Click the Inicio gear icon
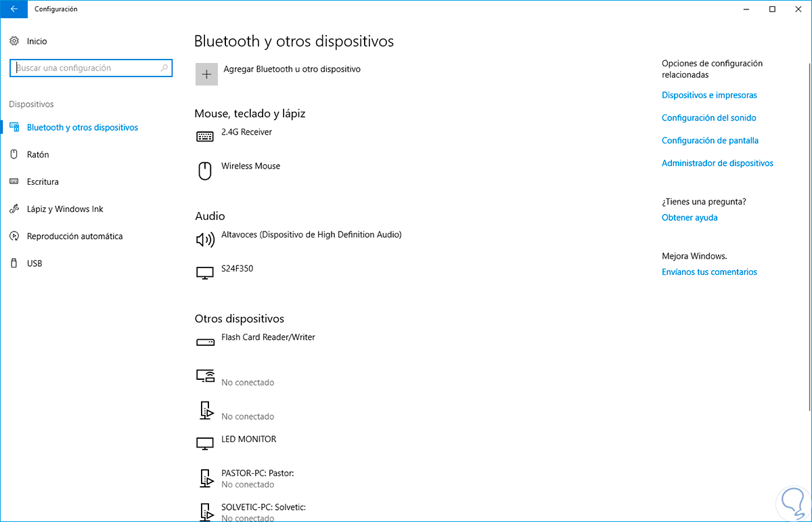 pyautogui.click(x=14, y=41)
